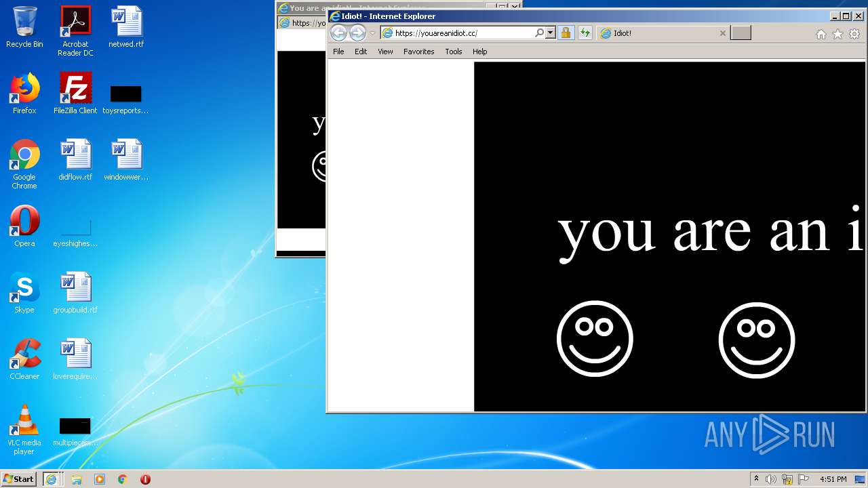Launch Acrobat Reader DC from the desktop
This screenshot has width=868, height=488.
[75, 31]
